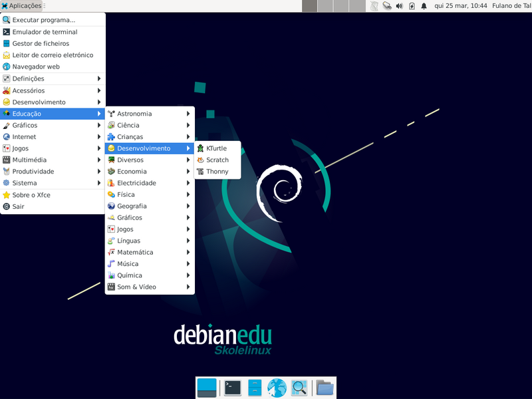The image size is (532, 399).
Task: Launch terminal from the bottom dock
Action: 233,388
